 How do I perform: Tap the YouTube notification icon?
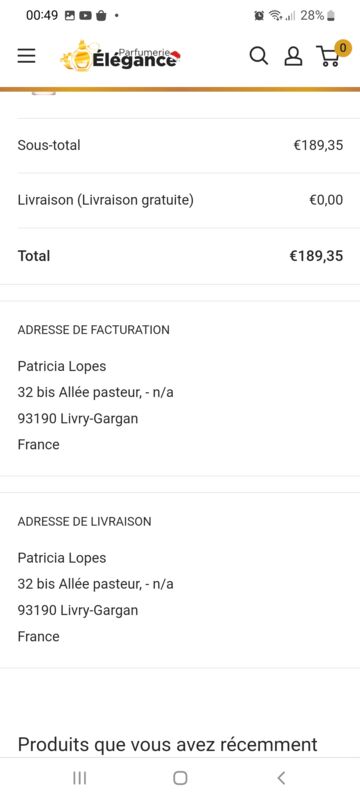coord(85,16)
